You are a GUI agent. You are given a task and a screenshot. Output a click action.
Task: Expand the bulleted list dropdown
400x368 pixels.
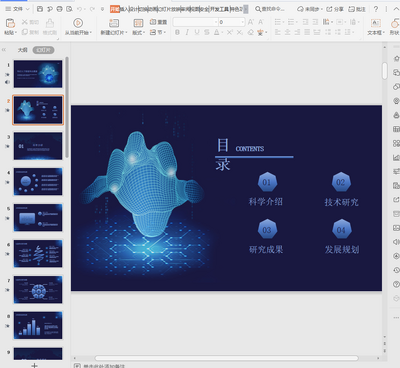[283, 22]
